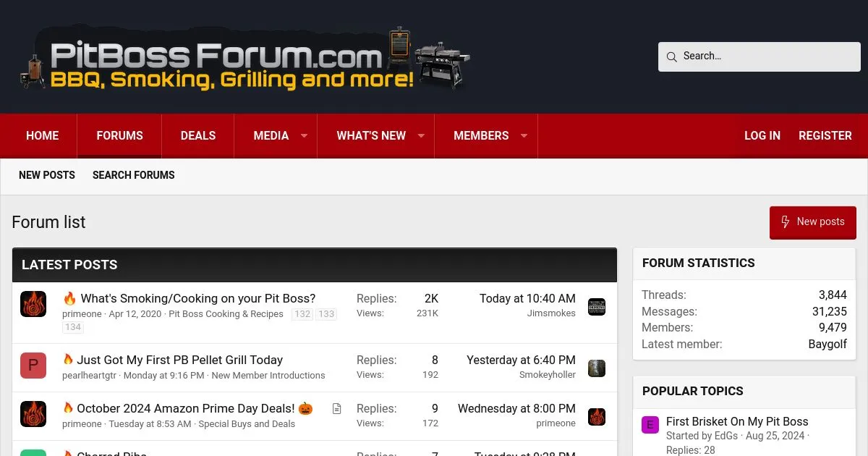868x456 pixels.
Task: Open primeone's last-poster avatar on the Prime Day Deals row
Action: (x=597, y=416)
